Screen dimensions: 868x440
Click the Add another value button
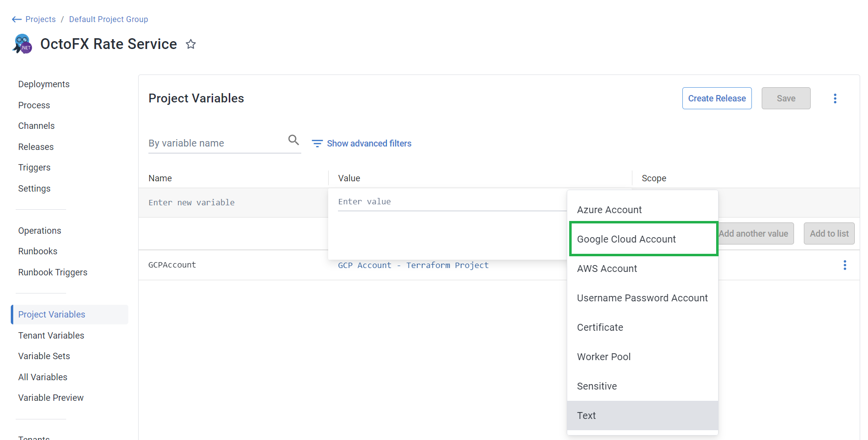(756, 234)
